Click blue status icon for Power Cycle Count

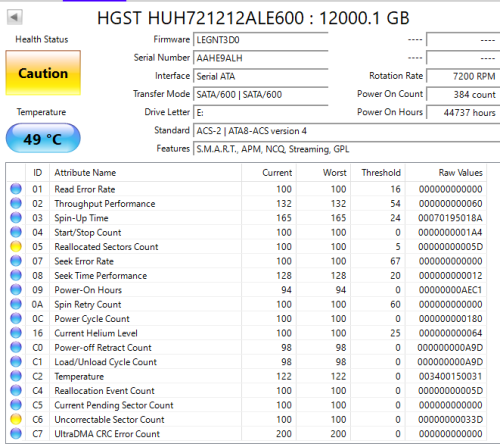pos(16,319)
